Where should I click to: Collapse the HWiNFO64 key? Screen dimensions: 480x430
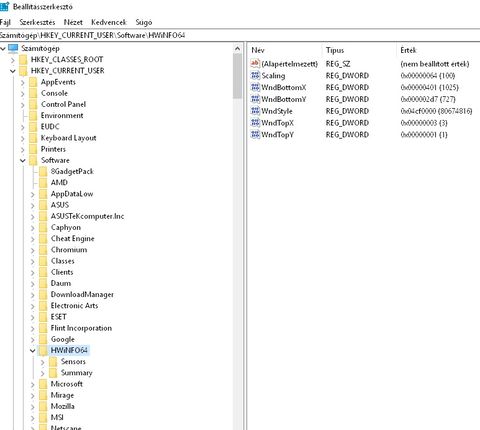[33, 351]
